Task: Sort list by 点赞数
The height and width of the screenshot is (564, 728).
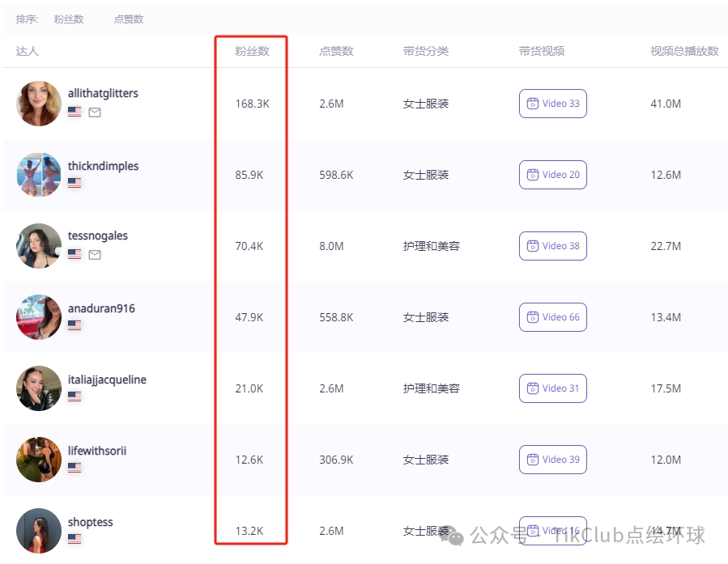Action: [x=129, y=19]
